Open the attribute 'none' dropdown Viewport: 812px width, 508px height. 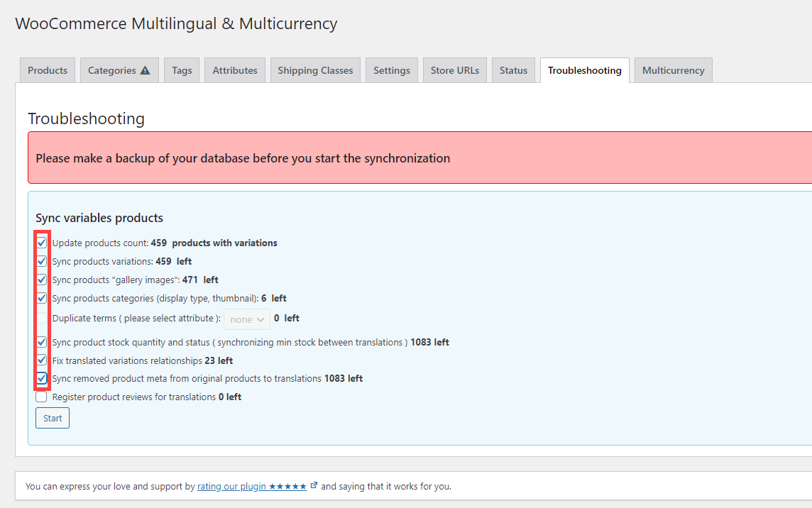point(247,319)
